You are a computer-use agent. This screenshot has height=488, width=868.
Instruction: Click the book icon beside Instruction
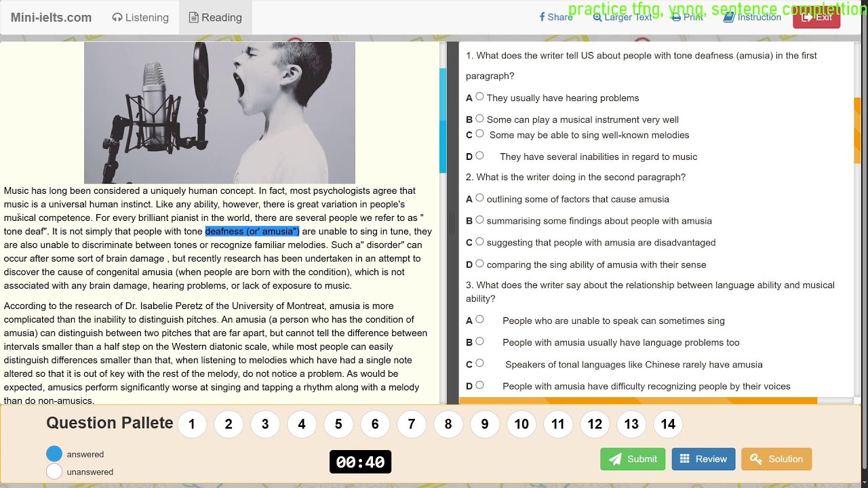tap(729, 17)
